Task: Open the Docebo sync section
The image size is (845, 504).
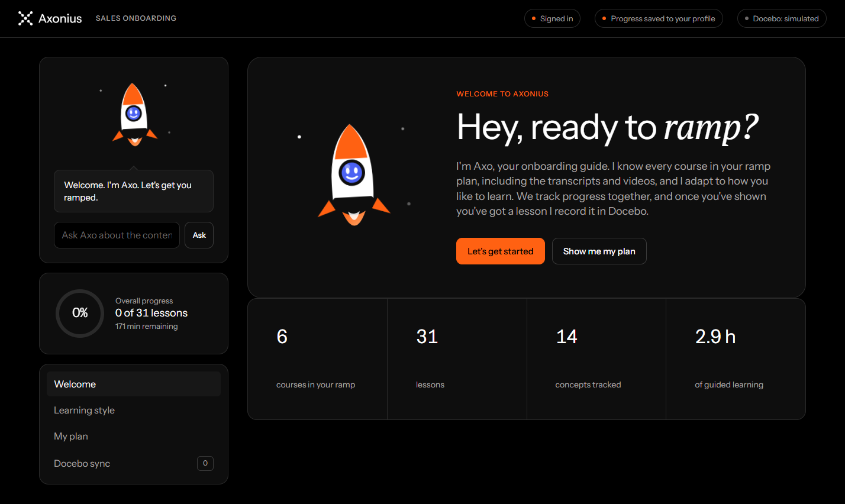Action: click(x=134, y=463)
